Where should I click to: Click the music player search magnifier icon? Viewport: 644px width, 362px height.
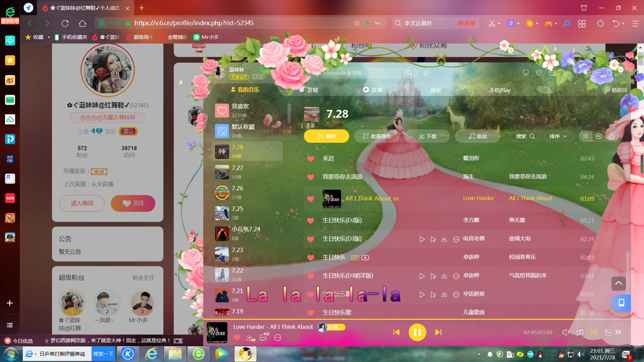[409, 73]
